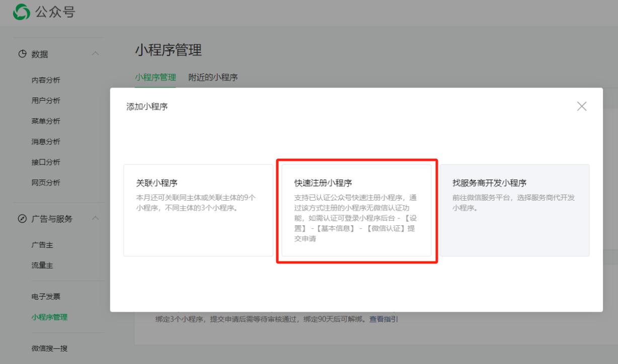Image resolution: width=618 pixels, height=364 pixels.
Task: Open 流量主 in the sidebar
Action: click(x=42, y=265)
